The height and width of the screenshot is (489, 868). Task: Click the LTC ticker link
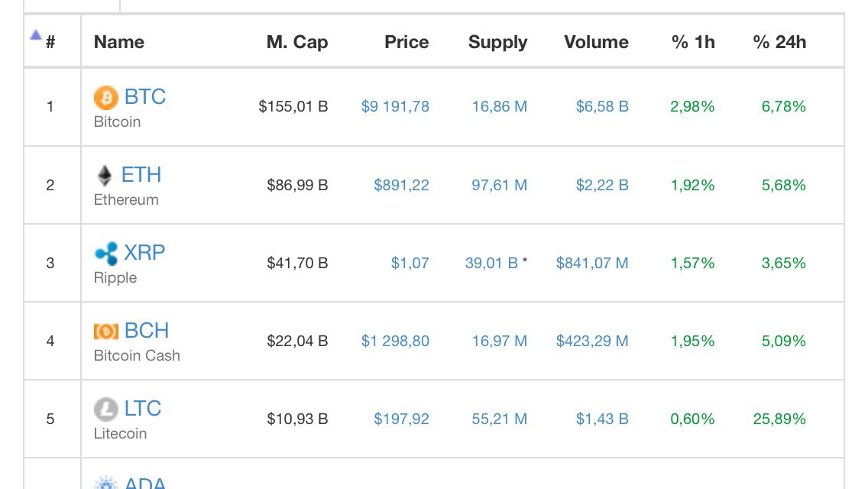pyautogui.click(x=143, y=409)
